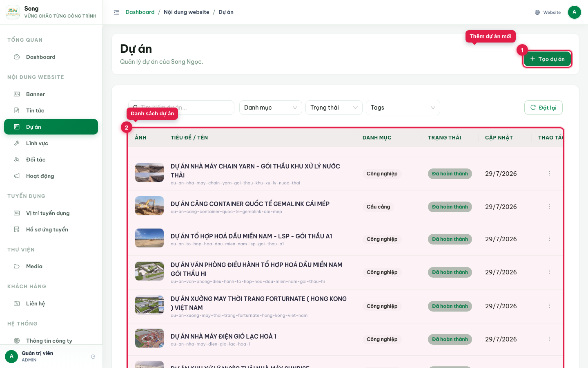Click the Tin tức document icon
The width and height of the screenshot is (588, 368).
click(x=17, y=111)
